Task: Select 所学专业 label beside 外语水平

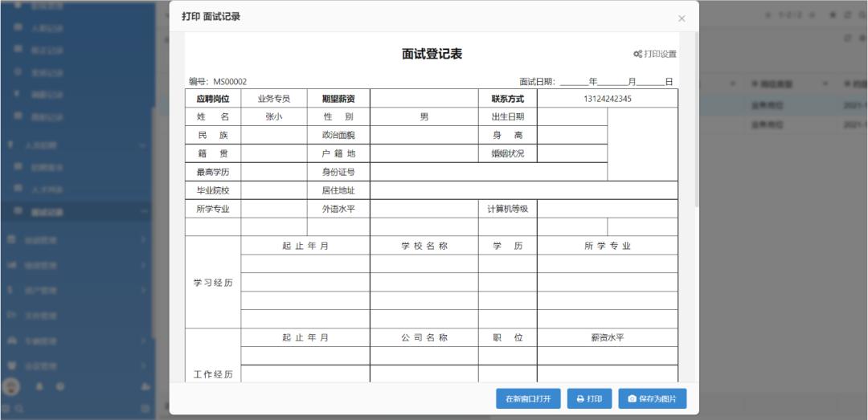Action: [x=213, y=209]
